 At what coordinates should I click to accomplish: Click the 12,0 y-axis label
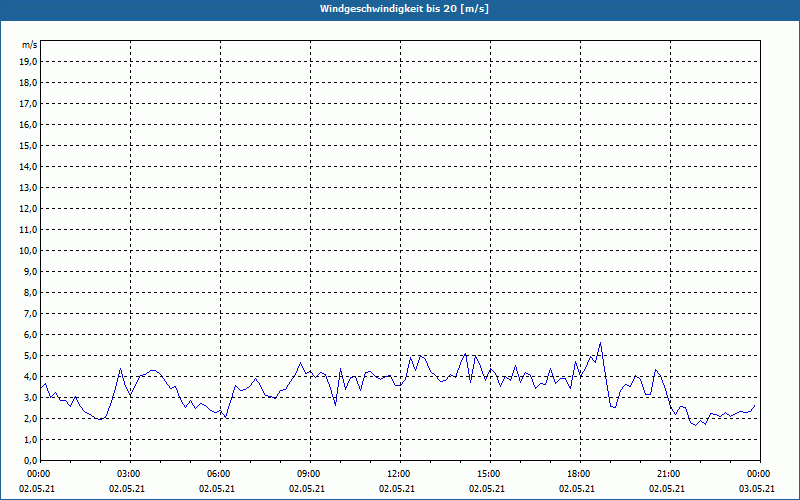point(28,209)
